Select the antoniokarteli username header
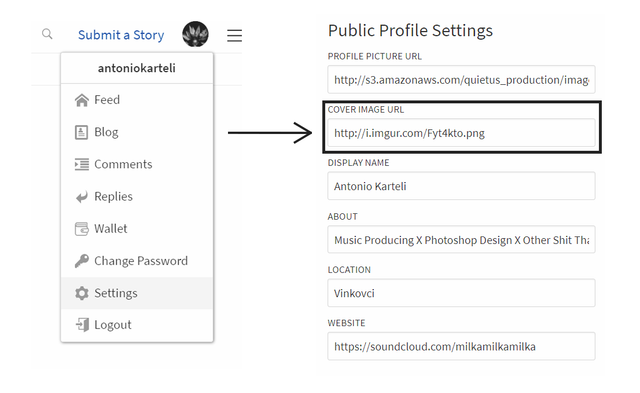Screen dimensions: 640x393 137,68
